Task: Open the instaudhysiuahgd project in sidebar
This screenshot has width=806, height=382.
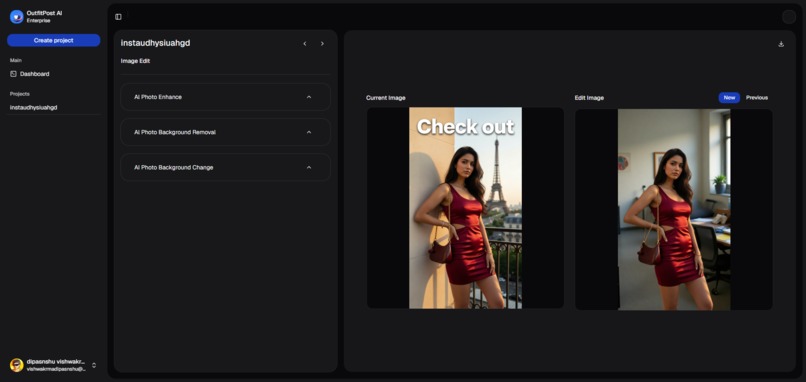Action: tap(33, 107)
